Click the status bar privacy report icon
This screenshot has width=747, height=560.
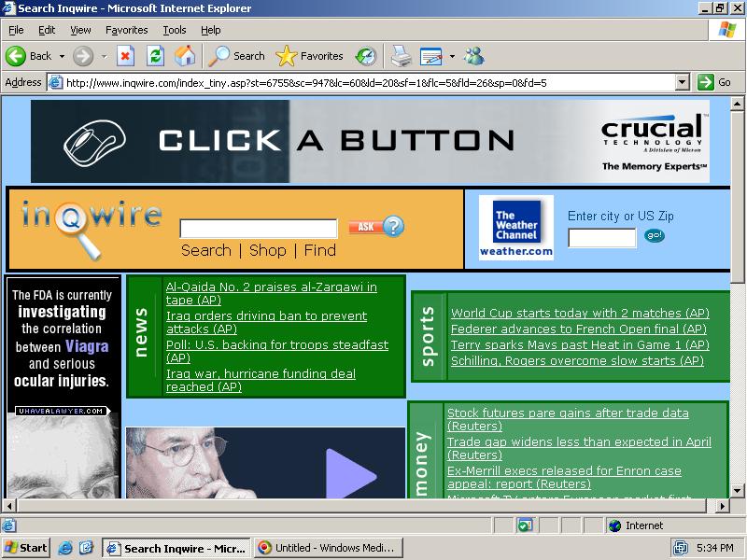coord(524,525)
